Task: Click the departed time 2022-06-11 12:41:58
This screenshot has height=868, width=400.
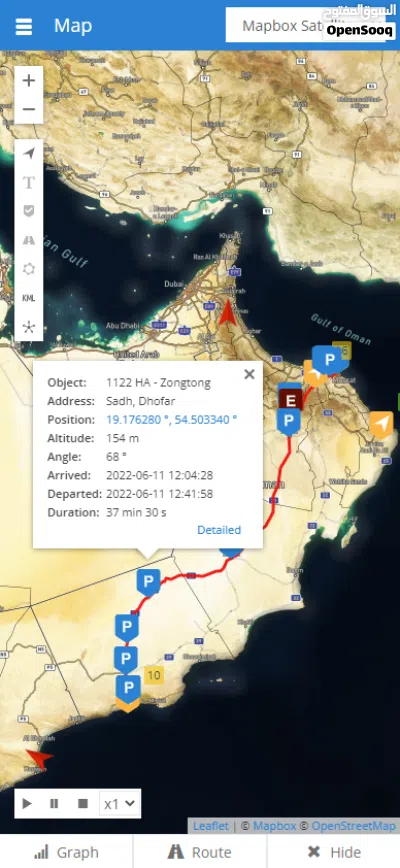Action: (159, 494)
